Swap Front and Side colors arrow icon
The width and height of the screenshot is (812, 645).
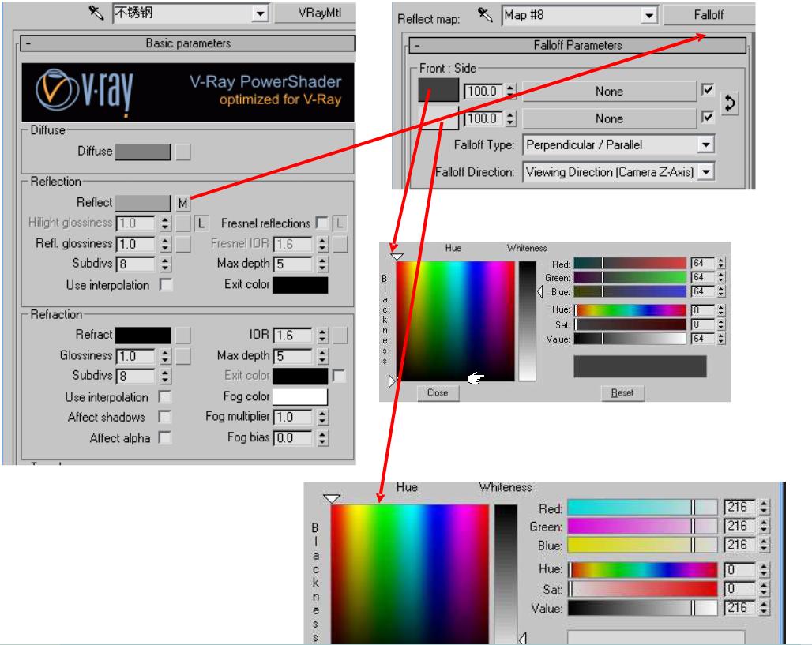pyautogui.click(x=730, y=103)
